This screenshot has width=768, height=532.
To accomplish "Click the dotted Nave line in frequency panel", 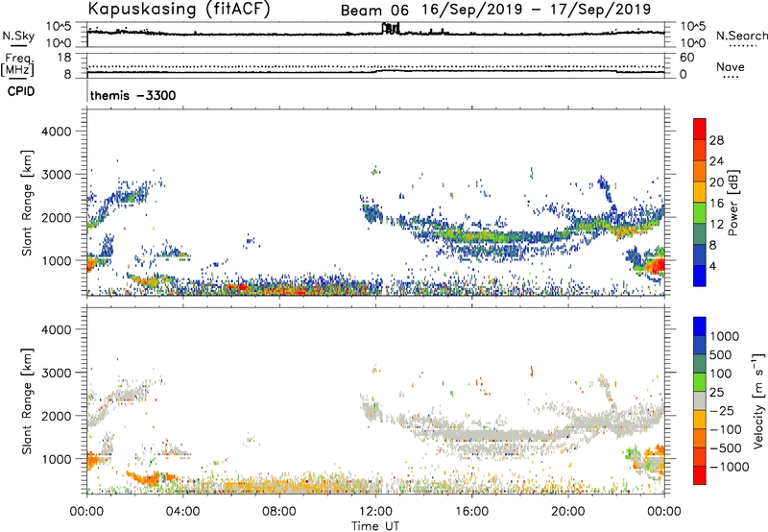I will click(375, 66).
